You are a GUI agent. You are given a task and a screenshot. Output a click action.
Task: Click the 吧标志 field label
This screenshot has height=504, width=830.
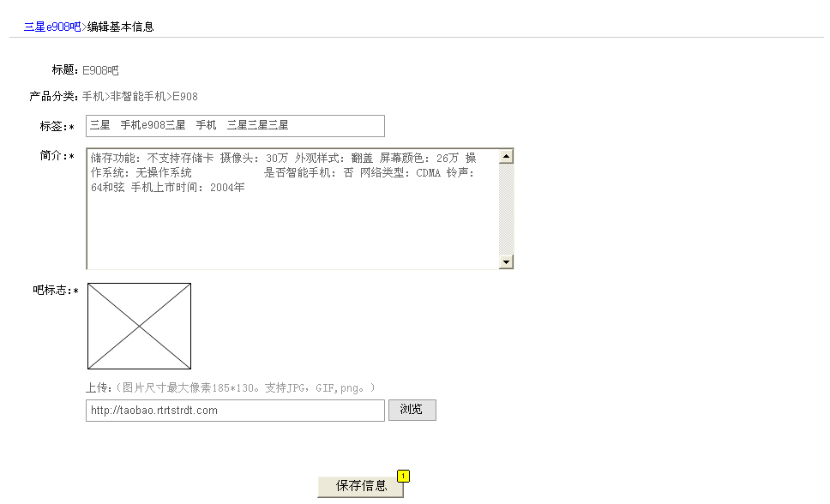56,290
